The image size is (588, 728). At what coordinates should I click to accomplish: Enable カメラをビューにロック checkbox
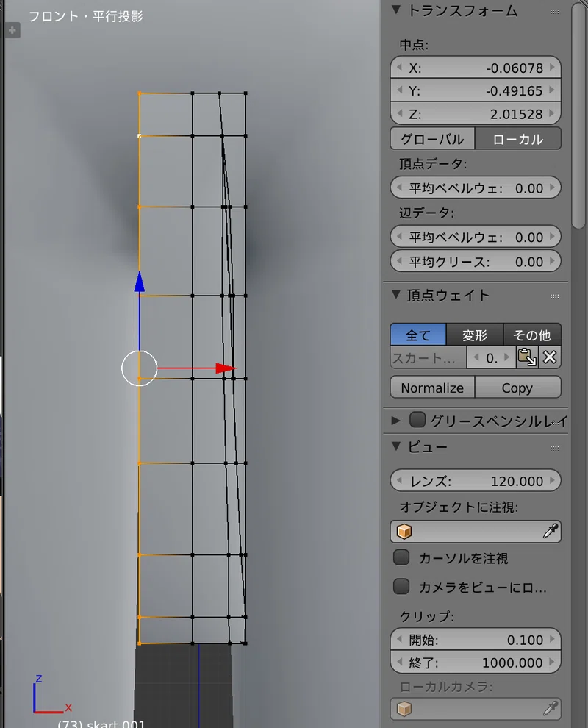coord(401,586)
